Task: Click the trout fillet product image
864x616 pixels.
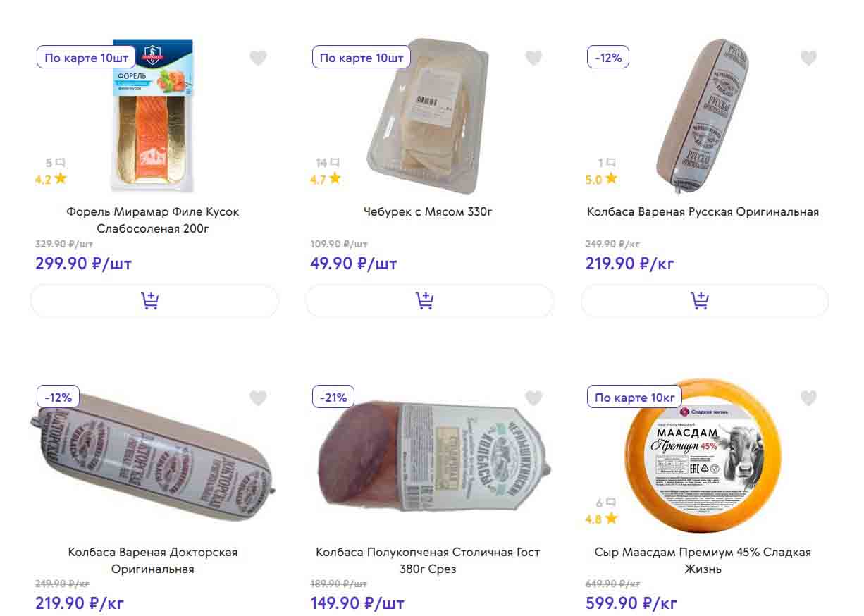Action: pyautogui.click(x=152, y=116)
